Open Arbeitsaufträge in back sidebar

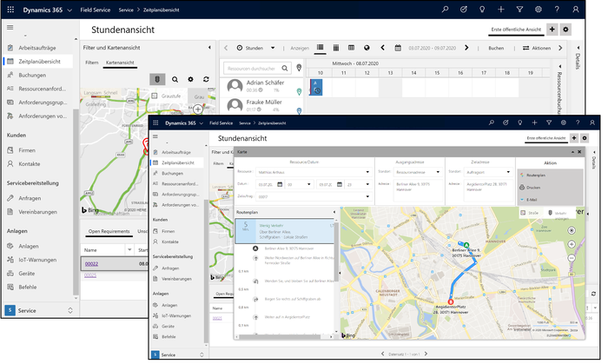pyautogui.click(x=37, y=48)
